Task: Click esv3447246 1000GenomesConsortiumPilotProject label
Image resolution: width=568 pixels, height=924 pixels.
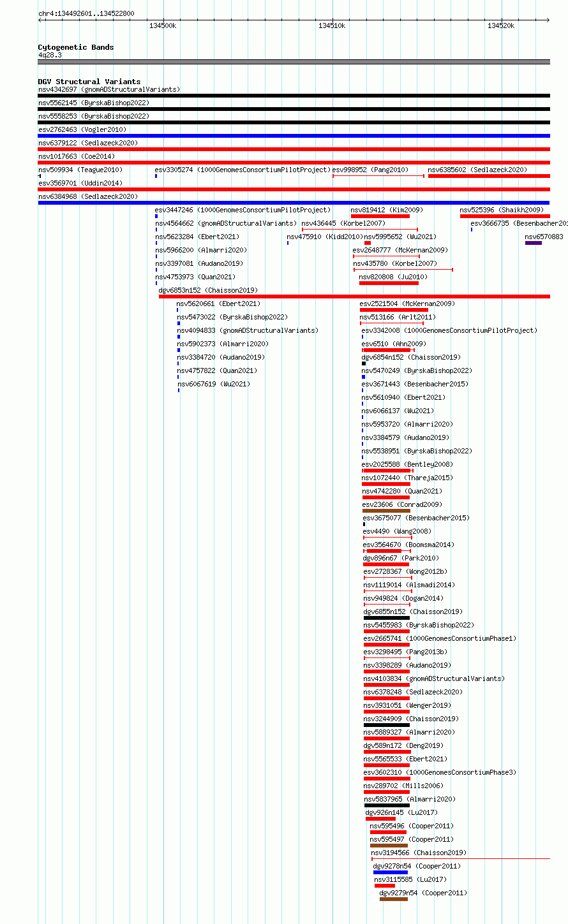Action: (243, 210)
